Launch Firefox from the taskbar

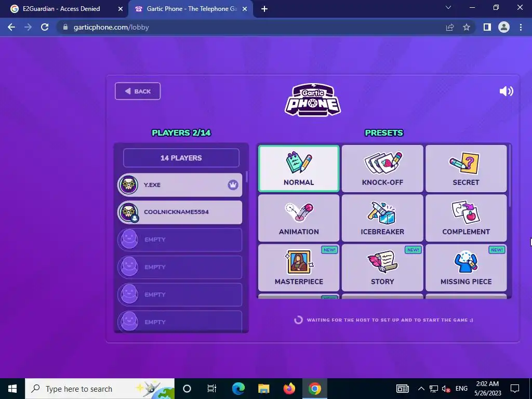(x=289, y=389)
